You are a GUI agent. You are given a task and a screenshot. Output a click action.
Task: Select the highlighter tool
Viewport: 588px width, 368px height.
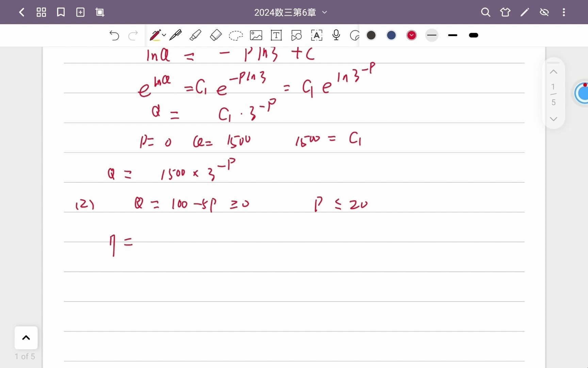point(196,35)
